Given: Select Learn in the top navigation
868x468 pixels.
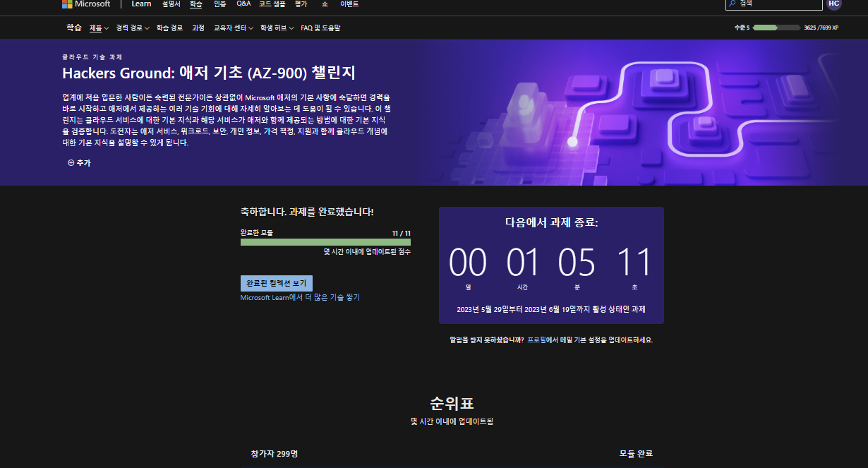Looking at the screenshot, I should pyautogui.click(x=141, y=4).
